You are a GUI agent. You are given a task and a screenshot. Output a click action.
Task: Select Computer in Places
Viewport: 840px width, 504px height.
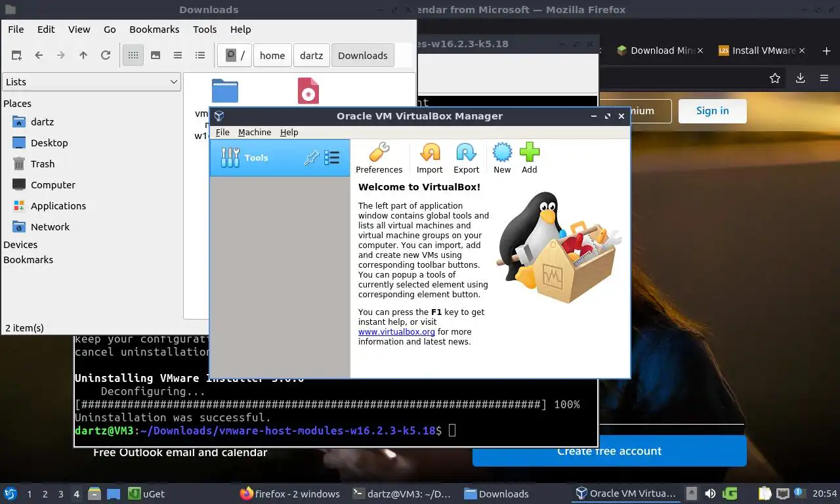tap(53, 185)
